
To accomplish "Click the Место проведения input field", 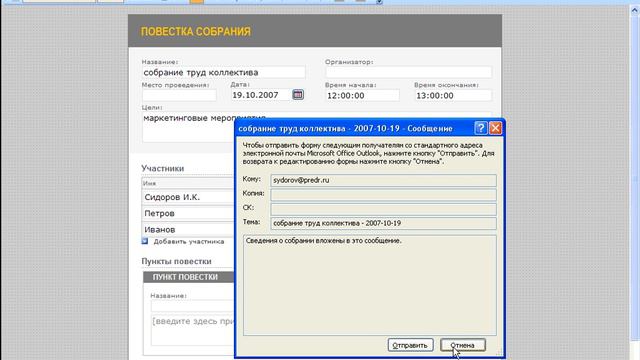I will [179, 95].
